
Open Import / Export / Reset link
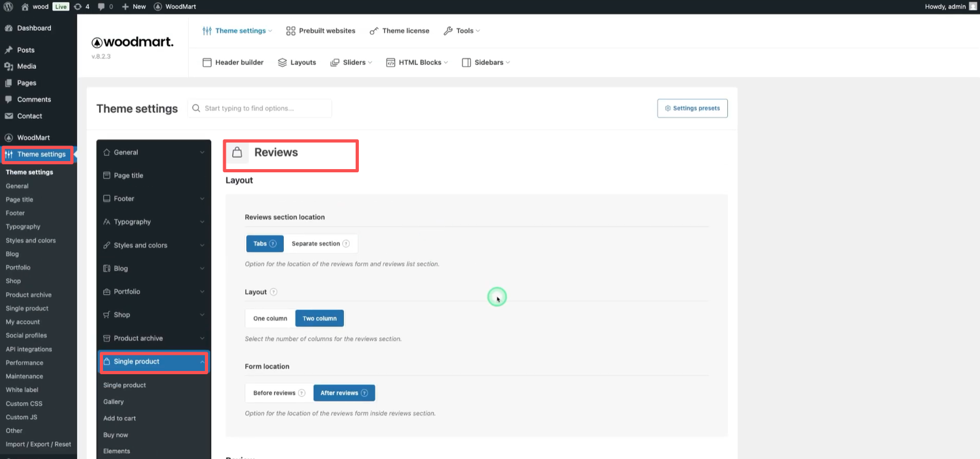click(x=38, y=444)
